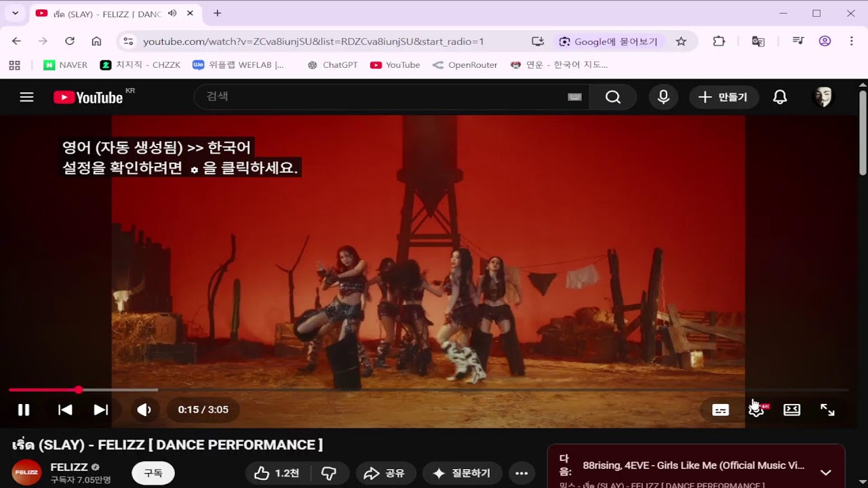Start voice search with microphone
868x488 pixels.
[x=663, y=97]
